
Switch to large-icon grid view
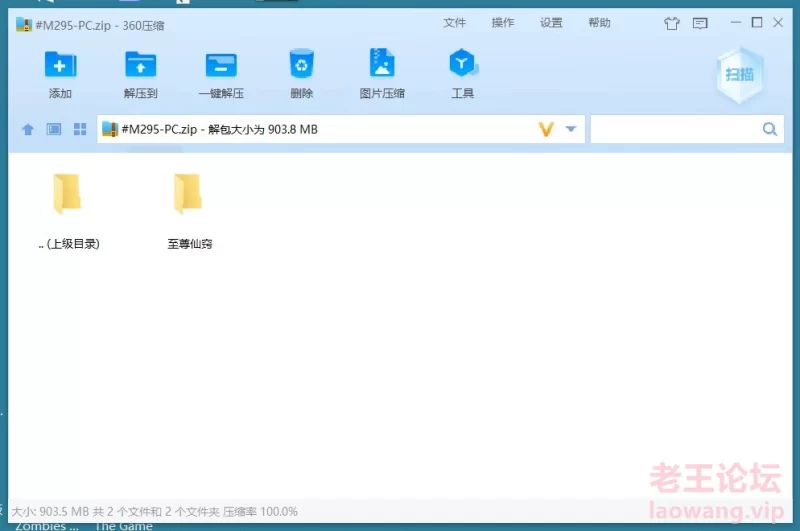pos(80,129)
